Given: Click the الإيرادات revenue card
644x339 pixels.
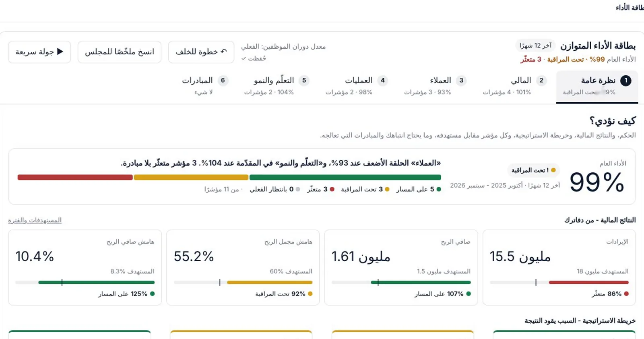Looking at the screenshot, I should (559, 267).
